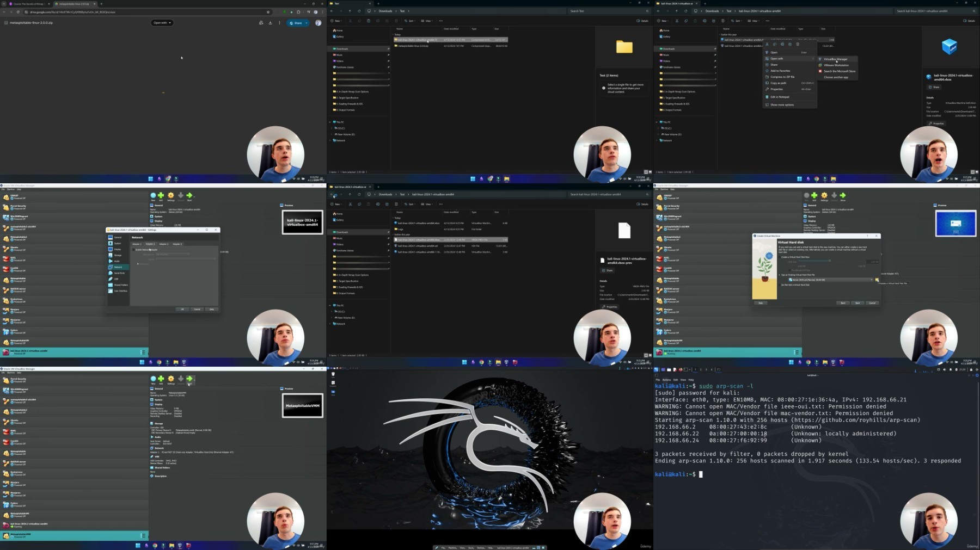Click OK in the Settings dialog
Screen dimensions: 980x550
182,309
